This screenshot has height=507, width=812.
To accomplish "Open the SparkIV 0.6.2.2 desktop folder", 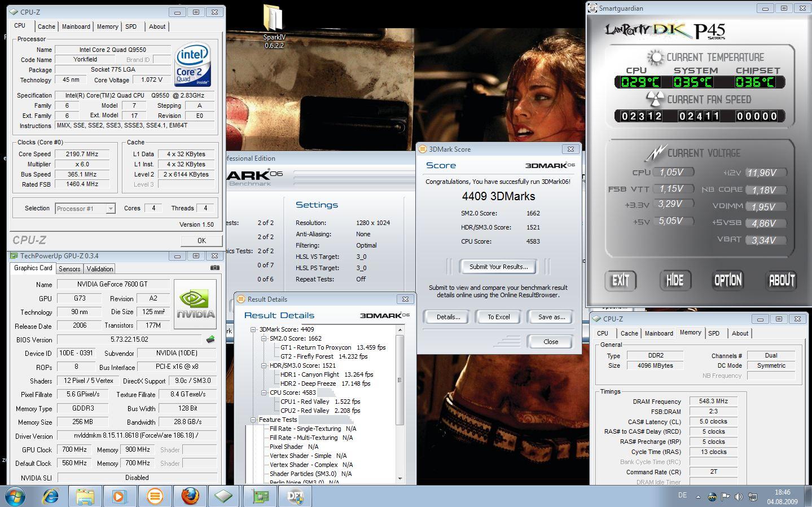I will coord(274,27).
